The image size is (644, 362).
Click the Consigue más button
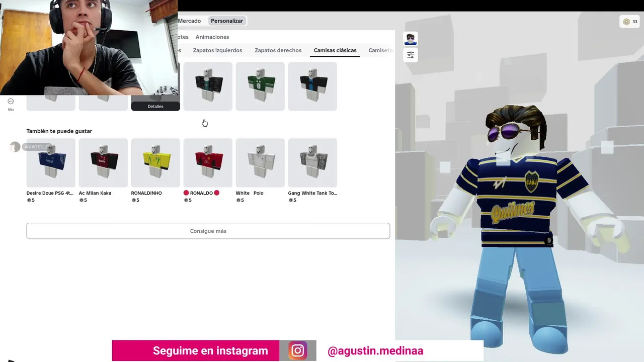(x=208, y=231)
